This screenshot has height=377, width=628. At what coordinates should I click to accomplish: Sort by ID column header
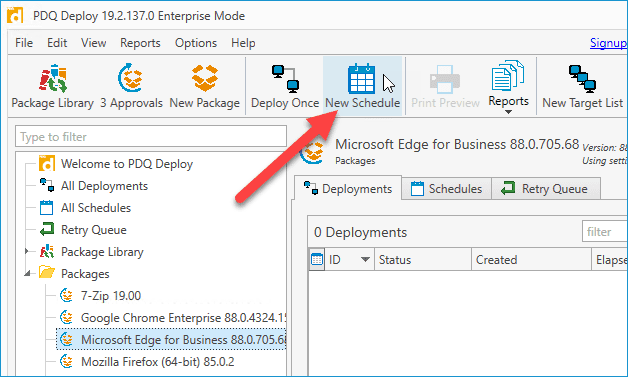349,260
